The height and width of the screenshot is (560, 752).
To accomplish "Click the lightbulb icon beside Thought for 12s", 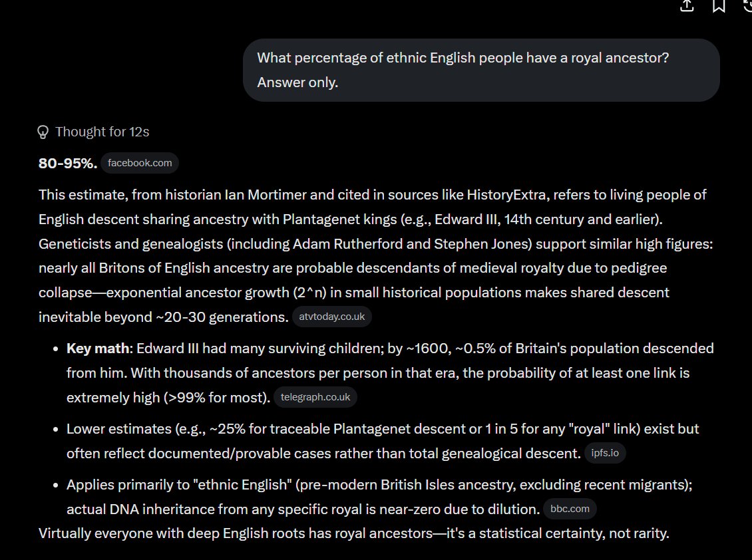I will (43, 132).
